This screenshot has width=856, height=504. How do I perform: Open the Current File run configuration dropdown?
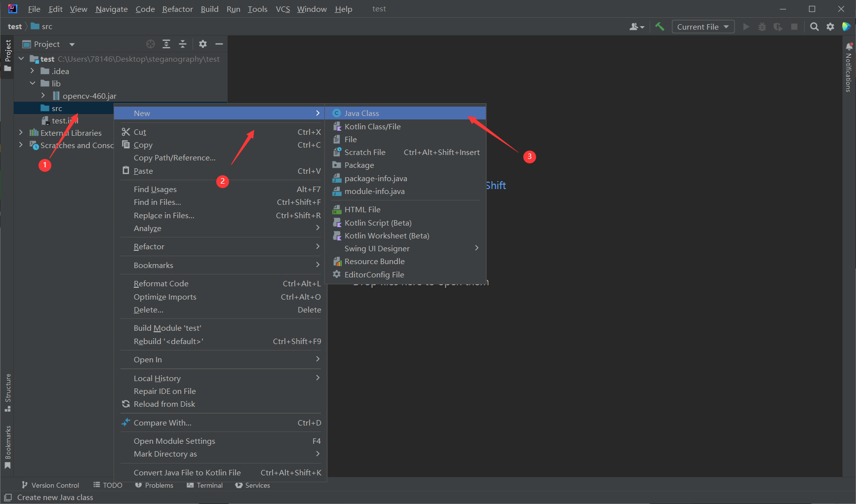pyautogui.click(x=703, y=27)
